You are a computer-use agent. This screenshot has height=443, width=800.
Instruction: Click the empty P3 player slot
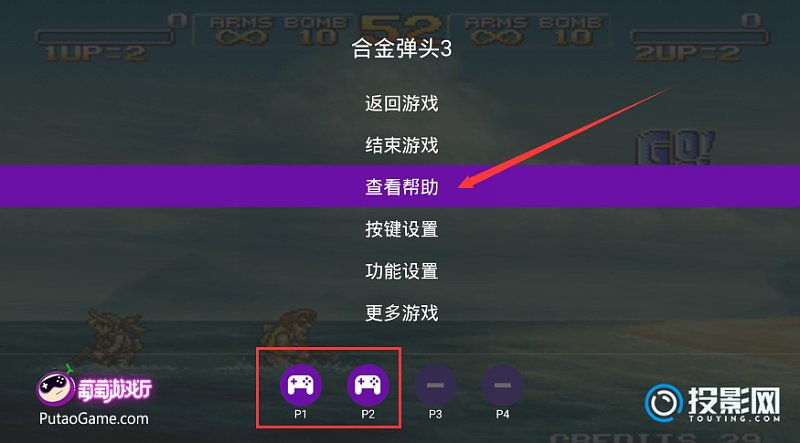point(435,385)
